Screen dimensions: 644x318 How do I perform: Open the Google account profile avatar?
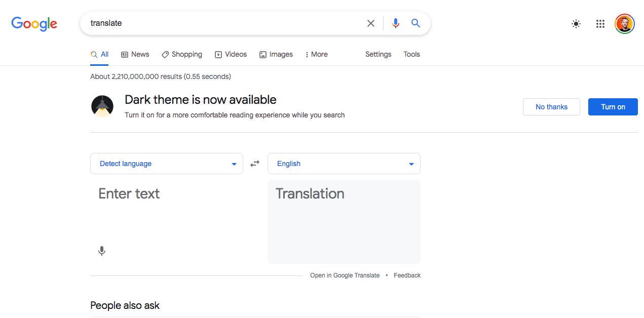[624, 24]
